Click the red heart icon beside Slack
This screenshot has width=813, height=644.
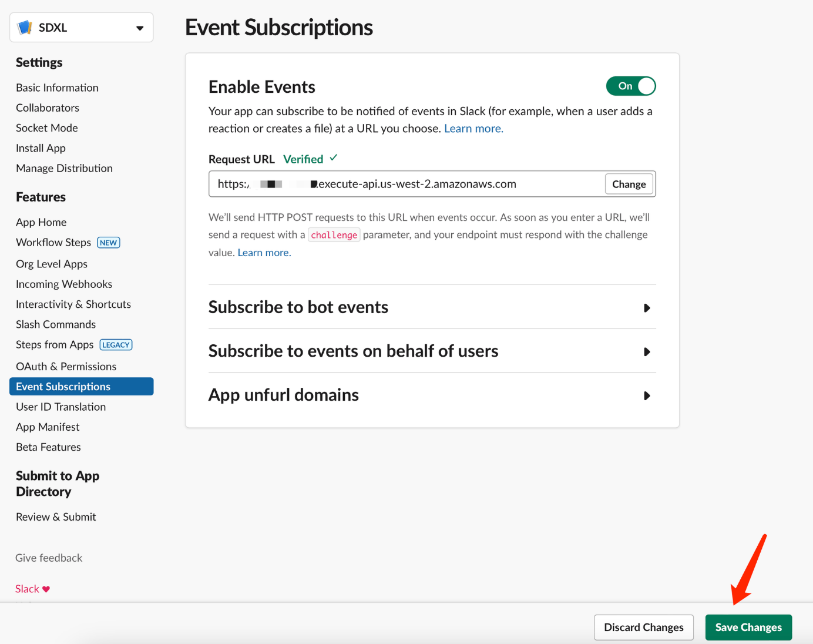(x=46, y=589)
